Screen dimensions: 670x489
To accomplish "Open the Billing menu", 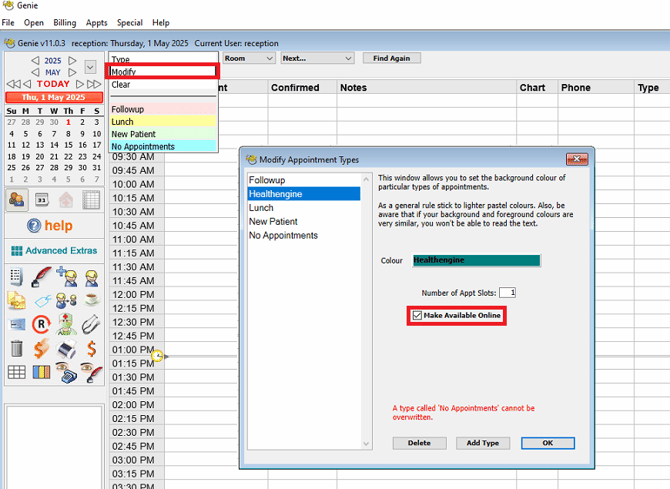I will [x=64, y=22].
